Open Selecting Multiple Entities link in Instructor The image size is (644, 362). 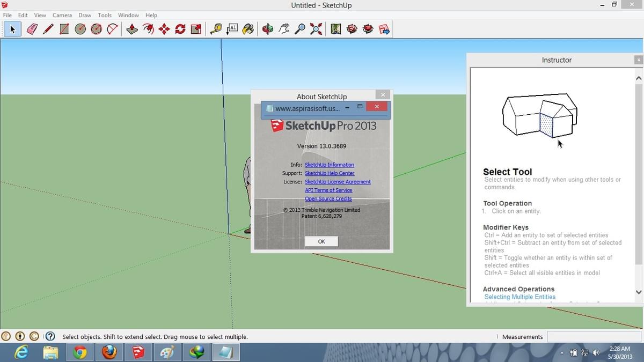[x=519, y=297]
